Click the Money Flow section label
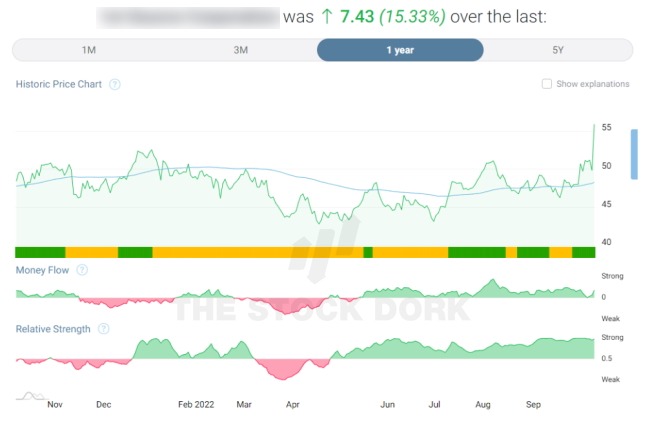 pyautogui.click(x=43, y=270)
